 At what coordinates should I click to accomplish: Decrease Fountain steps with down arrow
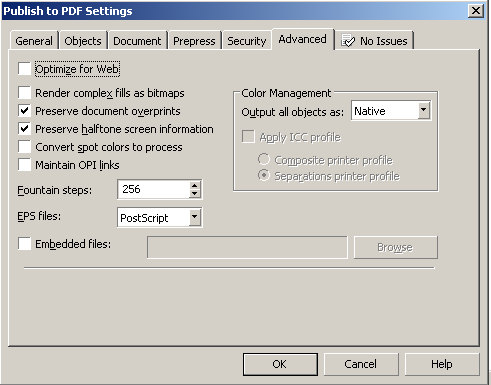(195, 194)
